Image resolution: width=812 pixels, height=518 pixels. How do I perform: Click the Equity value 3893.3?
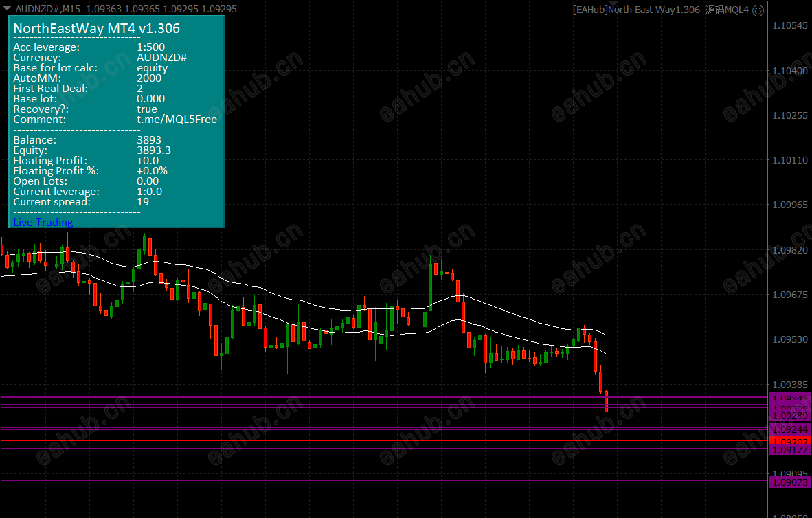(x=154, y=150)
